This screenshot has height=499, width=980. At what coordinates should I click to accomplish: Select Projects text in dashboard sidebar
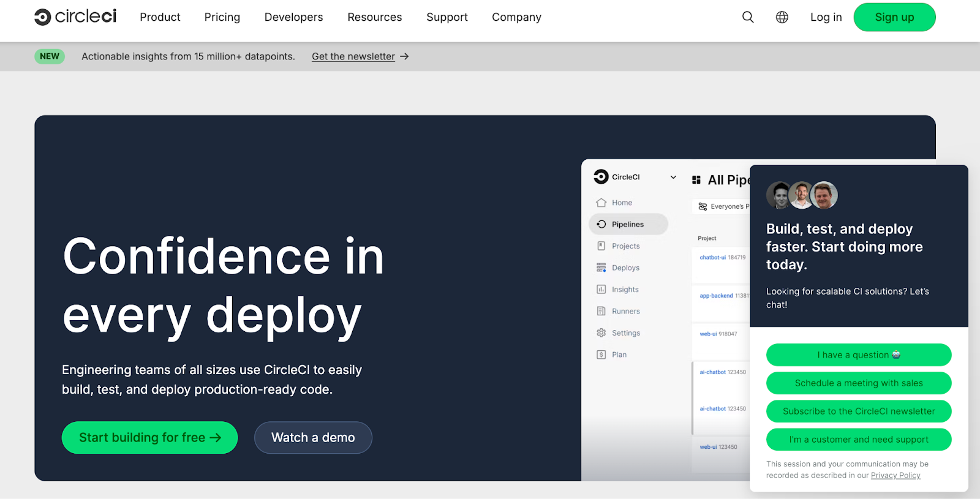click(625, 246)
